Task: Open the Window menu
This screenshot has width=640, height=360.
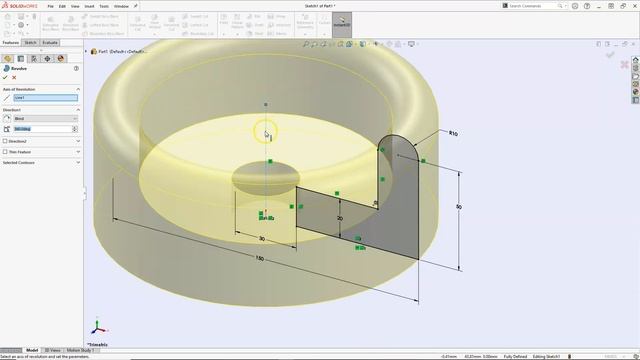Action: pos(121,6)
